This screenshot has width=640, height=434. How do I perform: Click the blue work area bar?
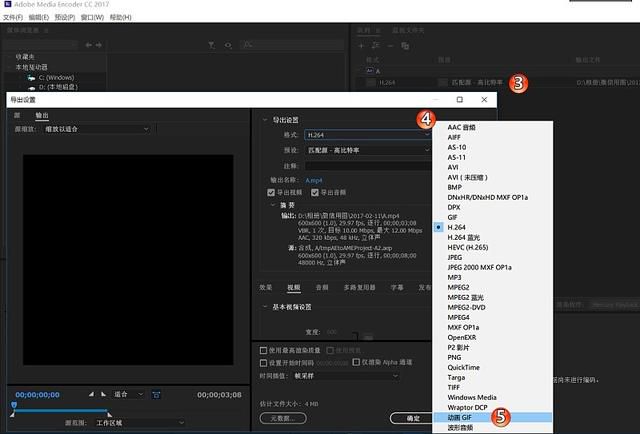(x=60, y=410)
